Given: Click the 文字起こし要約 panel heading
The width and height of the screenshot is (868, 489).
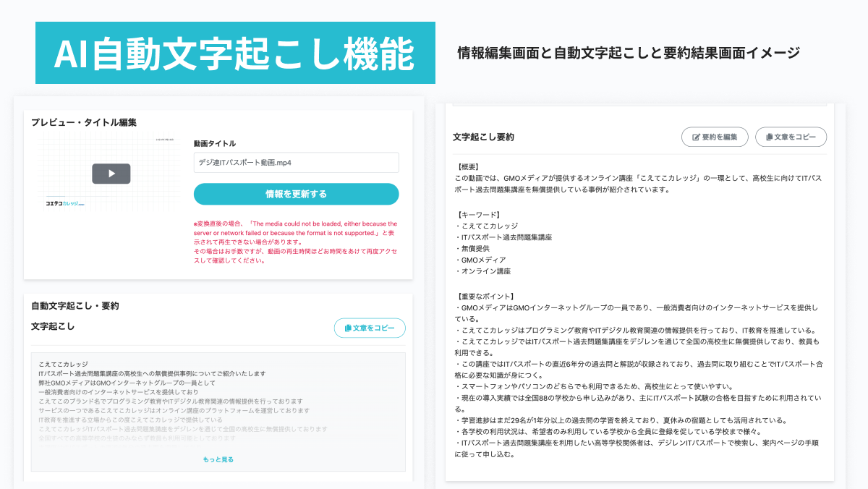Looking at the screenshot, I should pos(483,137).
